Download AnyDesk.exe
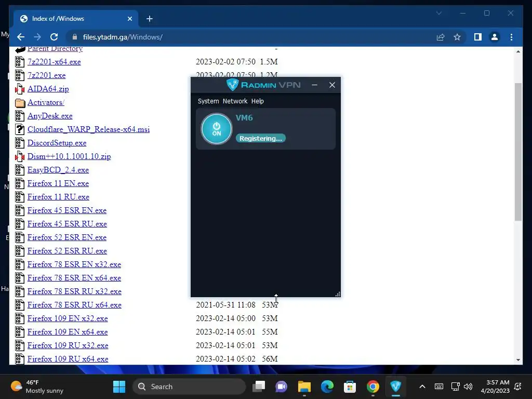This screenshot has height=399, width=532. (50, 116)
